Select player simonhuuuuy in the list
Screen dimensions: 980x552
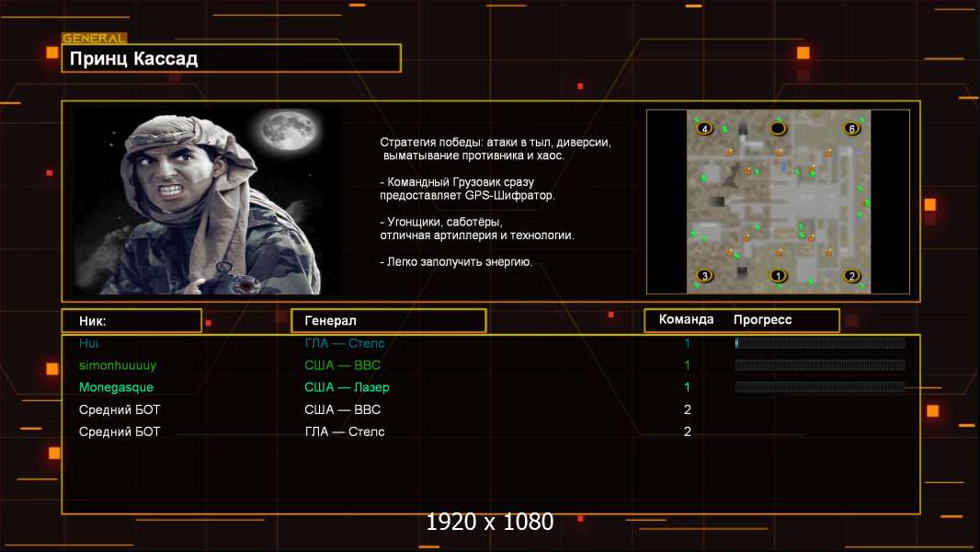tap(118, 365)
